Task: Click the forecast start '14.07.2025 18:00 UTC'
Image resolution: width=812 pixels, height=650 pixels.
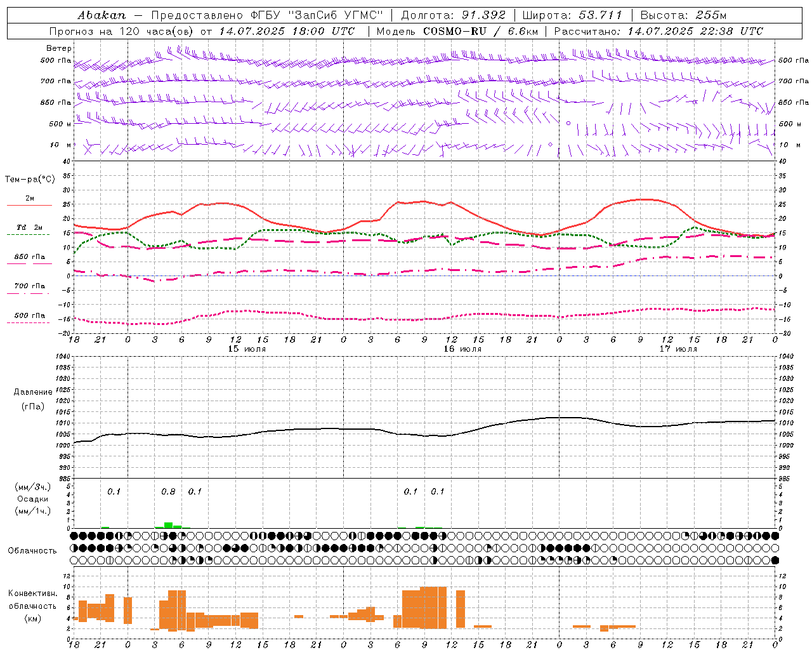Action: [x=287, y=31]
